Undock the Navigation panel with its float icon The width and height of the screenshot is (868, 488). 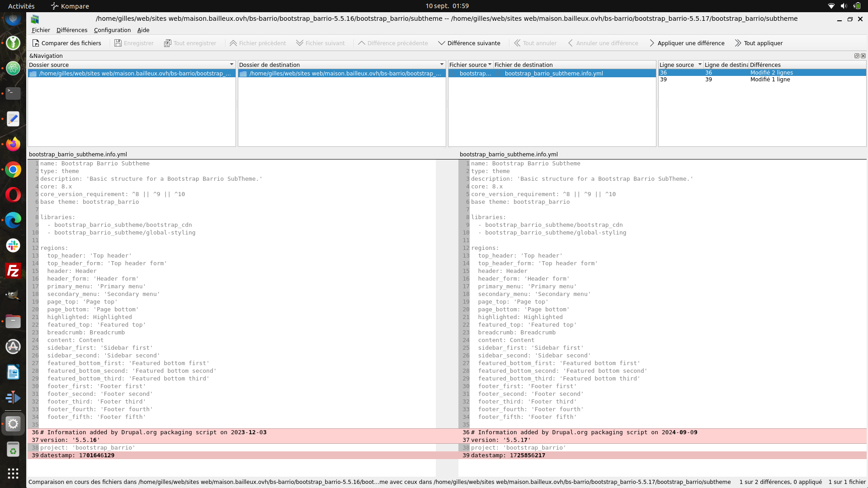coord(857,56)
